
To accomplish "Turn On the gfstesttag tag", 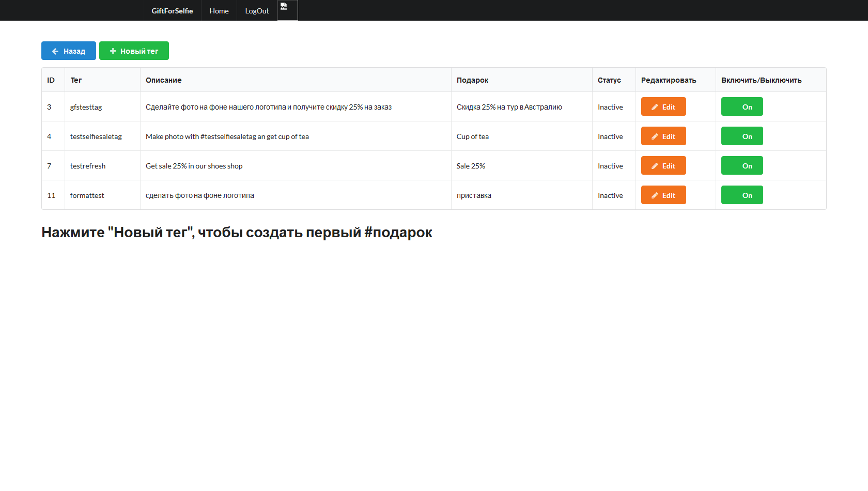I will click(742, 107).
